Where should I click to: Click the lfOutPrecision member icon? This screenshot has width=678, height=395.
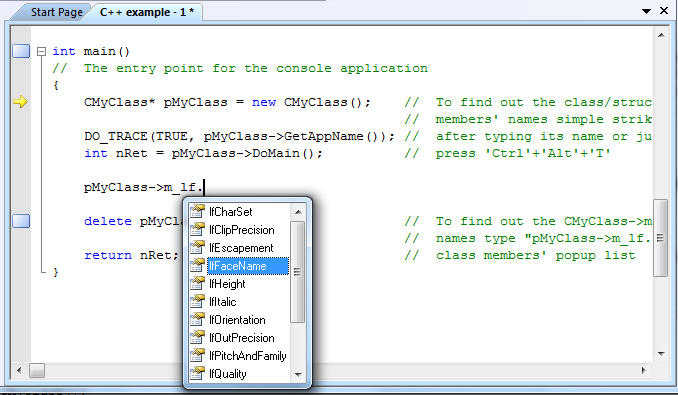tap(197, 338)
